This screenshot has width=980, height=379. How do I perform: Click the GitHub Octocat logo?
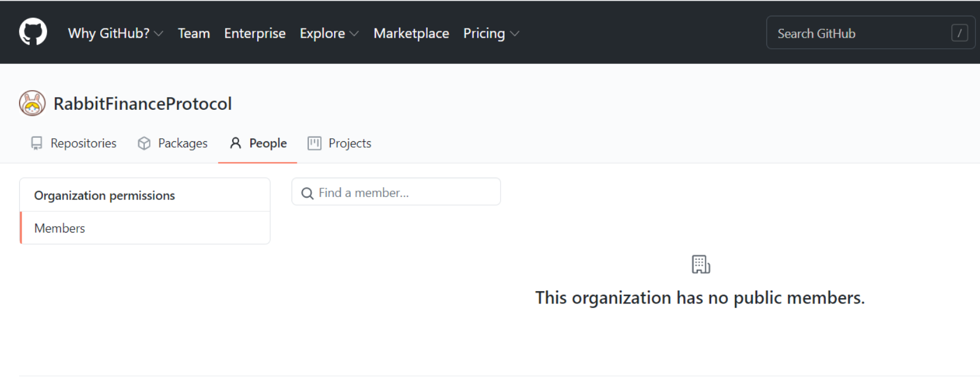tap(33, 32)
